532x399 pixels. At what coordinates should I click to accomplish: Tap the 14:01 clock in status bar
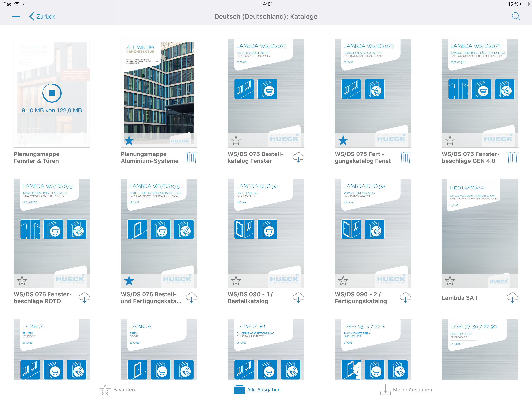pos(266,4)
